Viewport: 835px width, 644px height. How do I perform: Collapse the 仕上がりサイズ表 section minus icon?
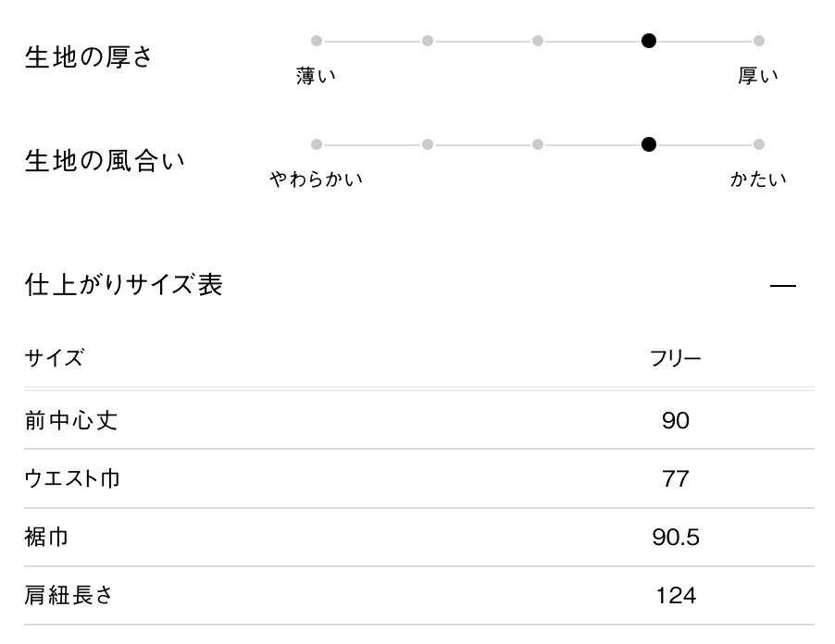[x=782, y=286]
